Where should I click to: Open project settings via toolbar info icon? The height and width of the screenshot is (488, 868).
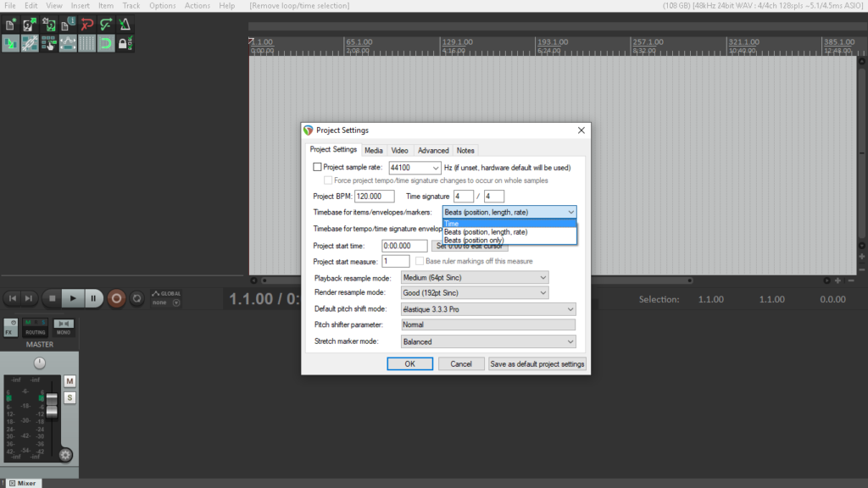point(68,25)
